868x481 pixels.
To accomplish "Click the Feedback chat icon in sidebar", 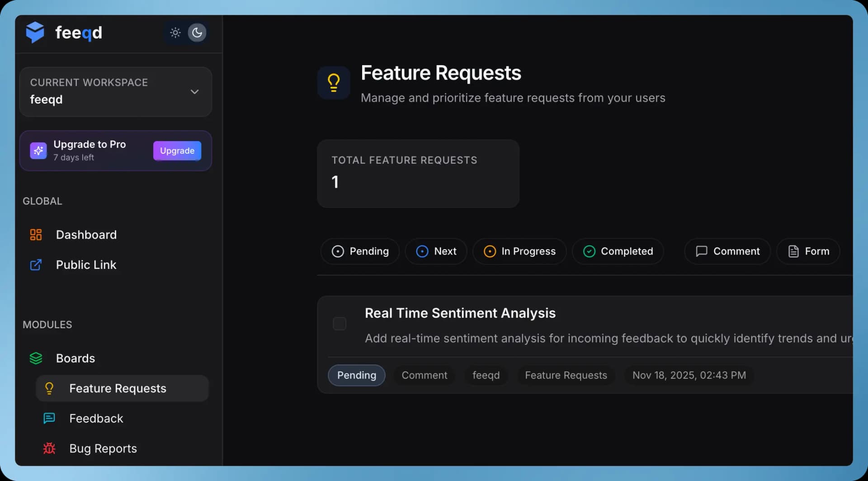I will click(49, 418).
